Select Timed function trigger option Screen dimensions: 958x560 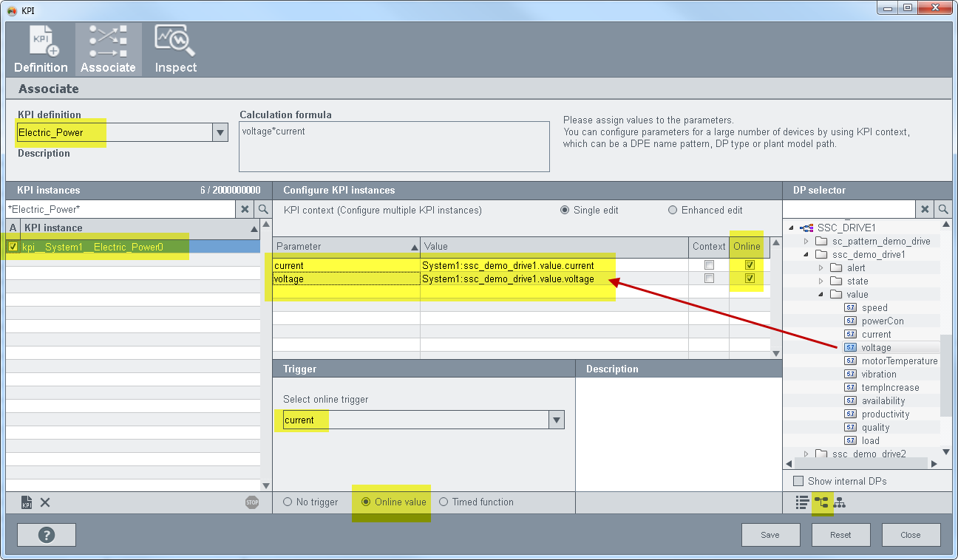[x=444, y=502]
